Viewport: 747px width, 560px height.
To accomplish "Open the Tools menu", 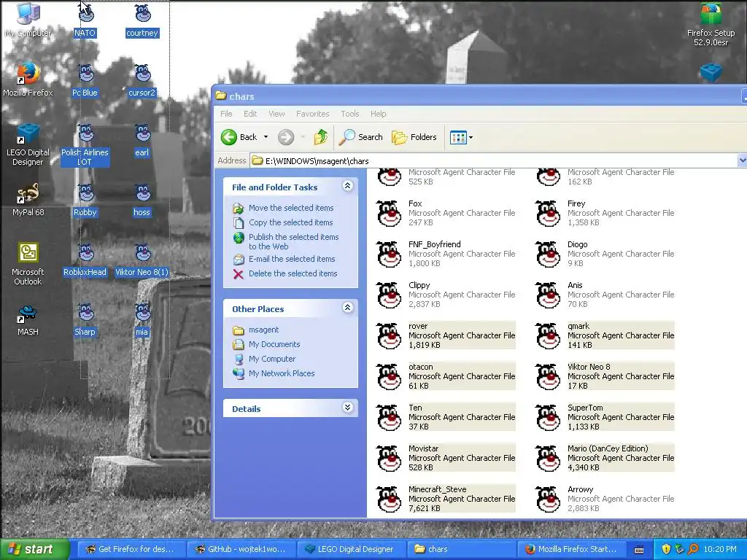I will tap(349, 114).
